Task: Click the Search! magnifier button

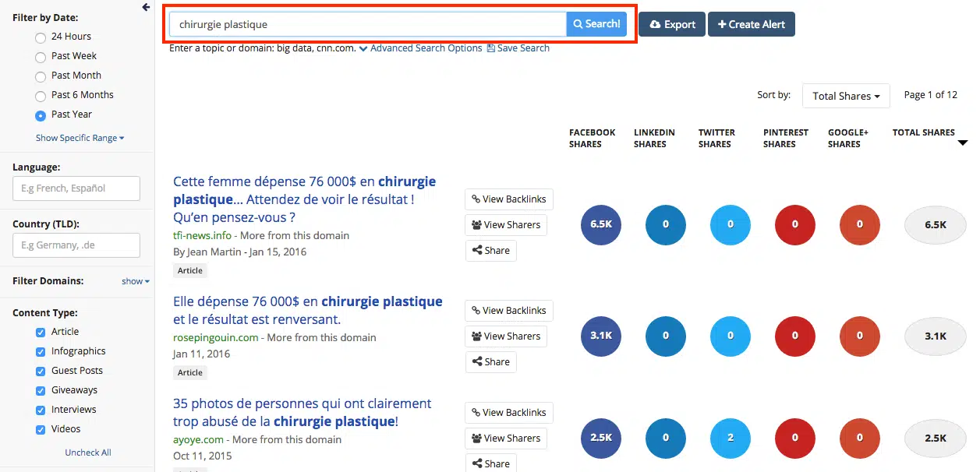Action: click(596, 24)
